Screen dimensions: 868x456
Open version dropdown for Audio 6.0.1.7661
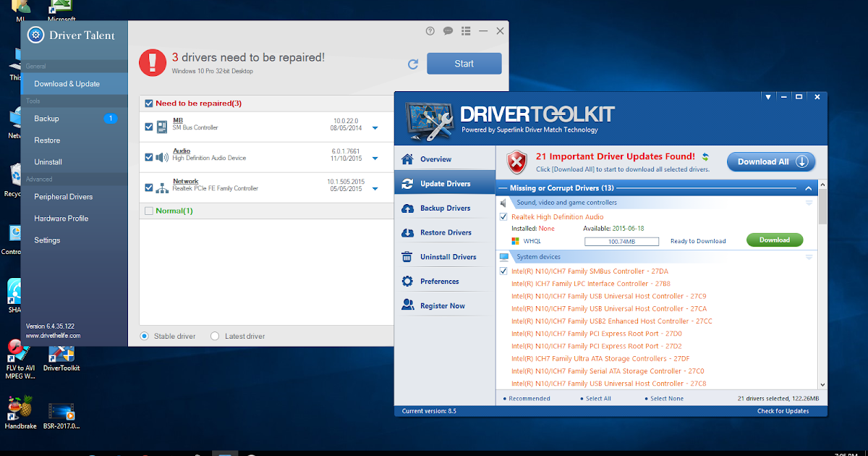[x=375, y=159]
